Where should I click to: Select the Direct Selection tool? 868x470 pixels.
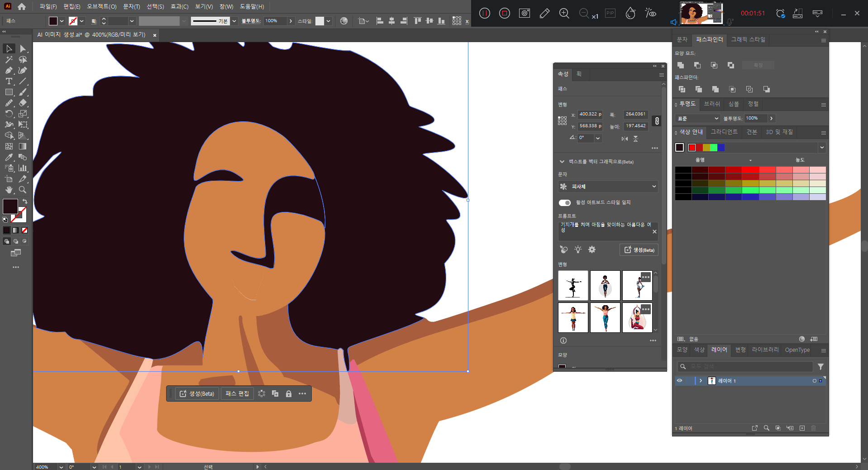[23, 49]
